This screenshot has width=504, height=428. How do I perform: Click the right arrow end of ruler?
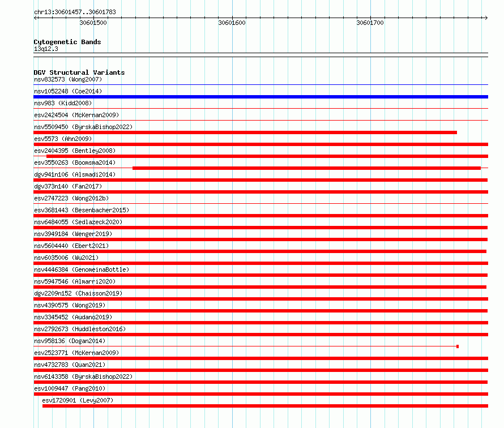[x=486, y=18]
